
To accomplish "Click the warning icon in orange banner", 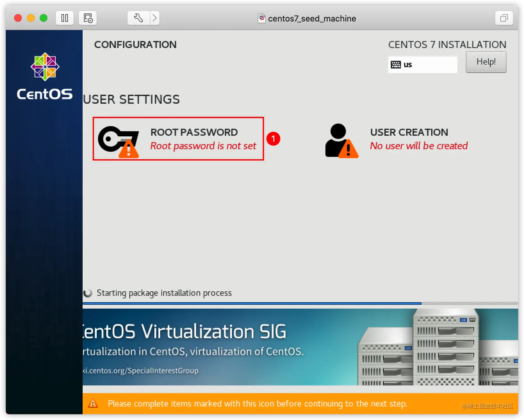I will tap(93, 403).
